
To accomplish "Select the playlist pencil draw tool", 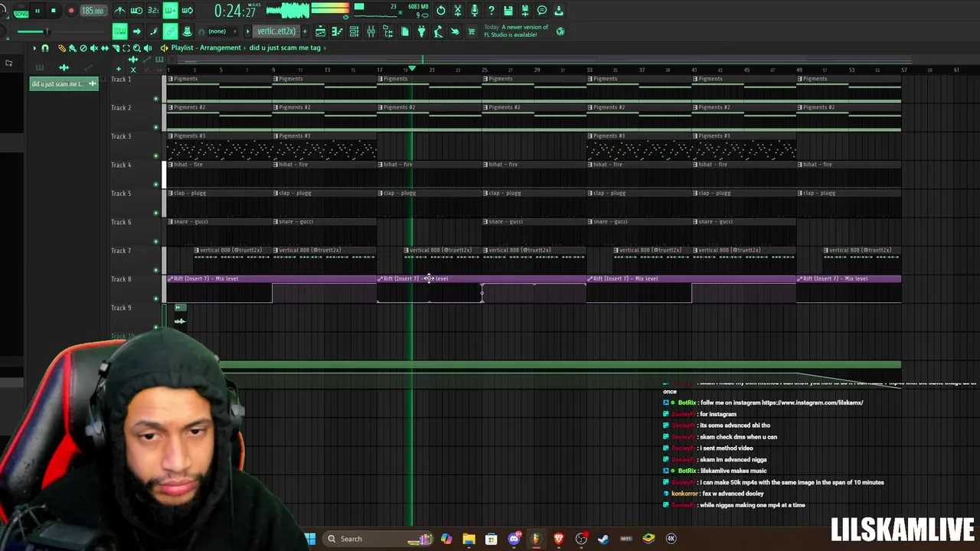I will pyautogui.click(x=62, y=48).
